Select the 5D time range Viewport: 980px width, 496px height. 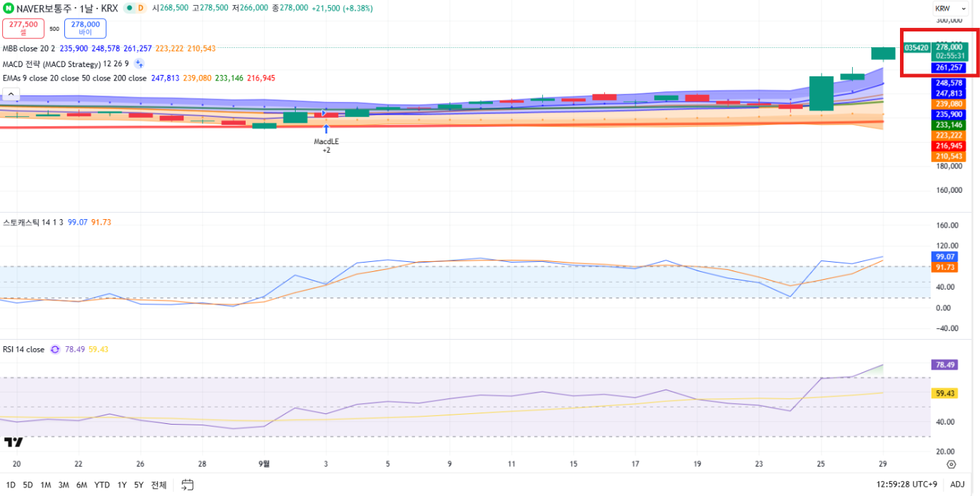28,485
